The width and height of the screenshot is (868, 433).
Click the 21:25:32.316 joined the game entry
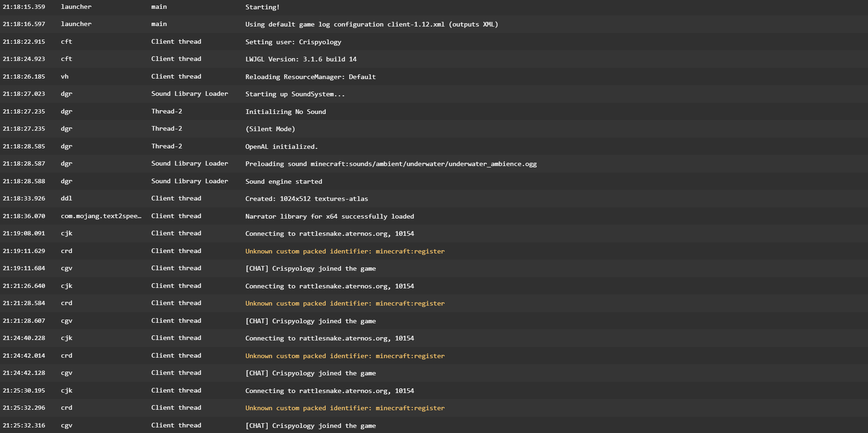(x=434, y=425)
